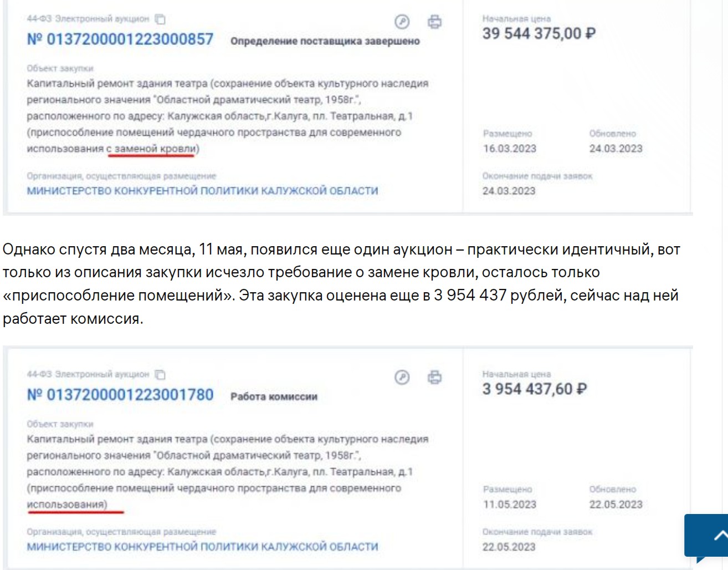This screenshot has width=728, height=570.
Task: Click the placement date 16.03.2023
Action: click(x=509, y=149)
